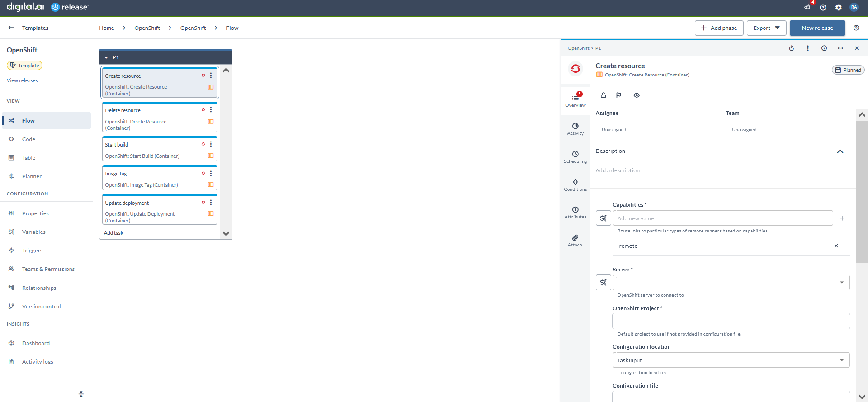The height and width of the screenshot is (402, 868).
Task: Collapse the P1 phase
Action: click(x=106, y=57)
